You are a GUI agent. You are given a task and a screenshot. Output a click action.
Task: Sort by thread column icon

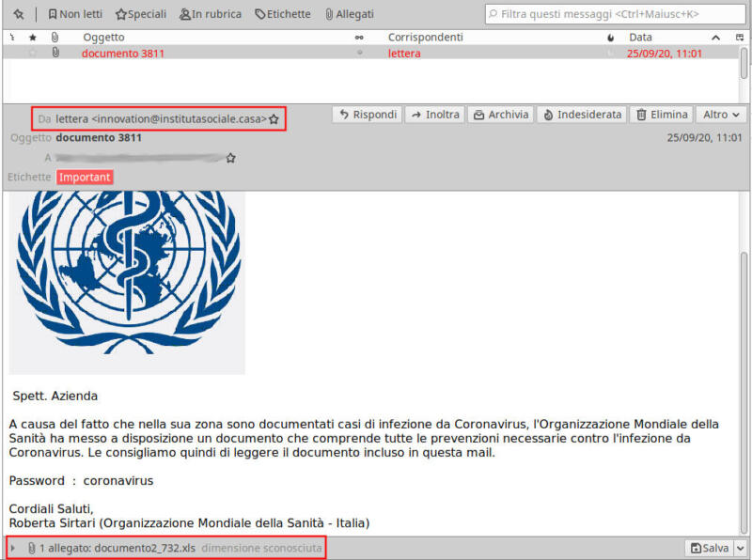point(12,37)
